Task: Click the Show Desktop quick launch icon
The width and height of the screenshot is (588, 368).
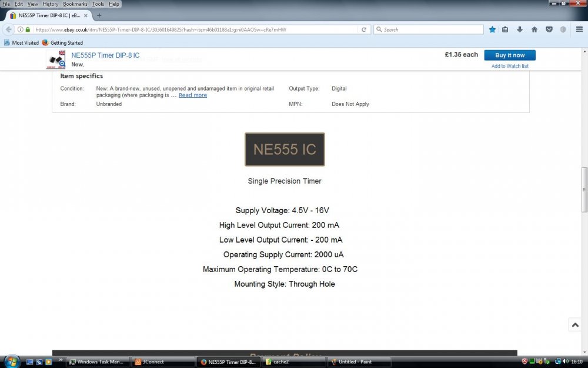Action: point(29,362)
